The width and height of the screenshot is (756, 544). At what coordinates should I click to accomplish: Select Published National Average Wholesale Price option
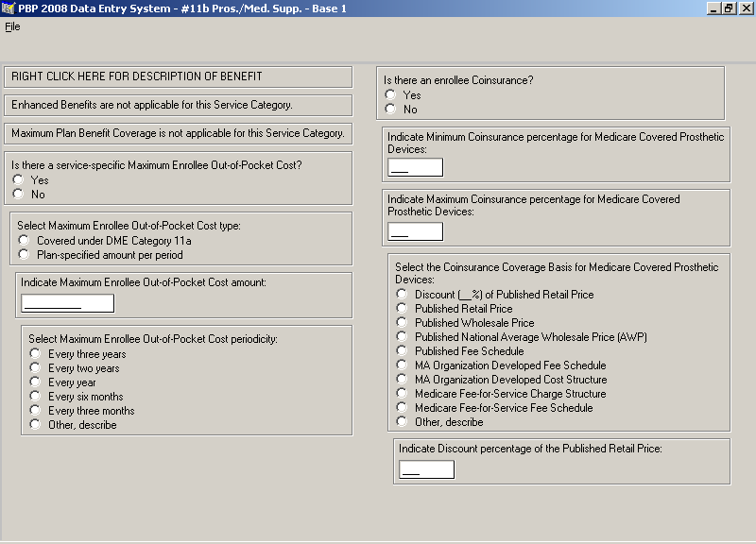pyautogui.click(x=403, y=337)
